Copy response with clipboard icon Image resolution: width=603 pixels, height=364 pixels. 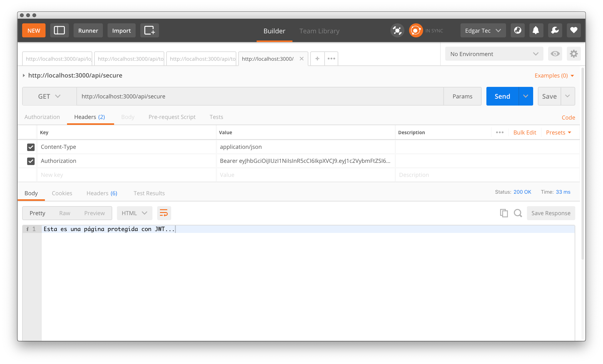click(x=504, y=213)
